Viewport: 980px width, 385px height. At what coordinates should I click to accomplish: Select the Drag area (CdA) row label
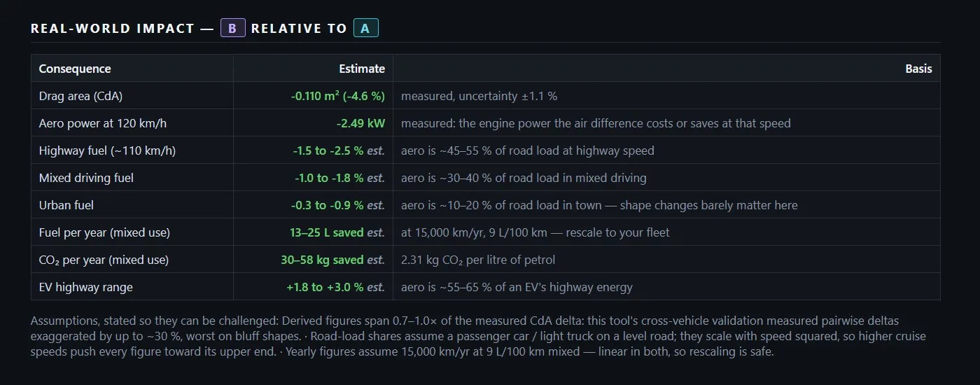pyautogui.click(x=80, y=96)
